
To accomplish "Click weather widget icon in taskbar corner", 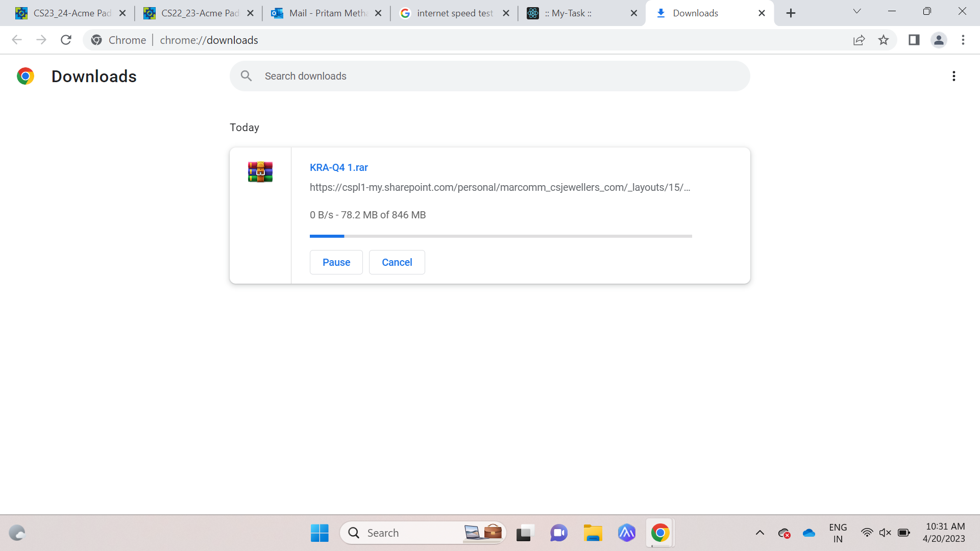I will point(17,533).
